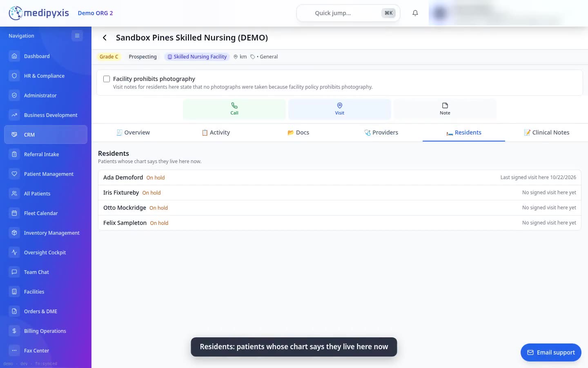The height and width of the screenshot is (368, 588).
Task: Click the Demo ORG 2 label
Action: point(95,13)
